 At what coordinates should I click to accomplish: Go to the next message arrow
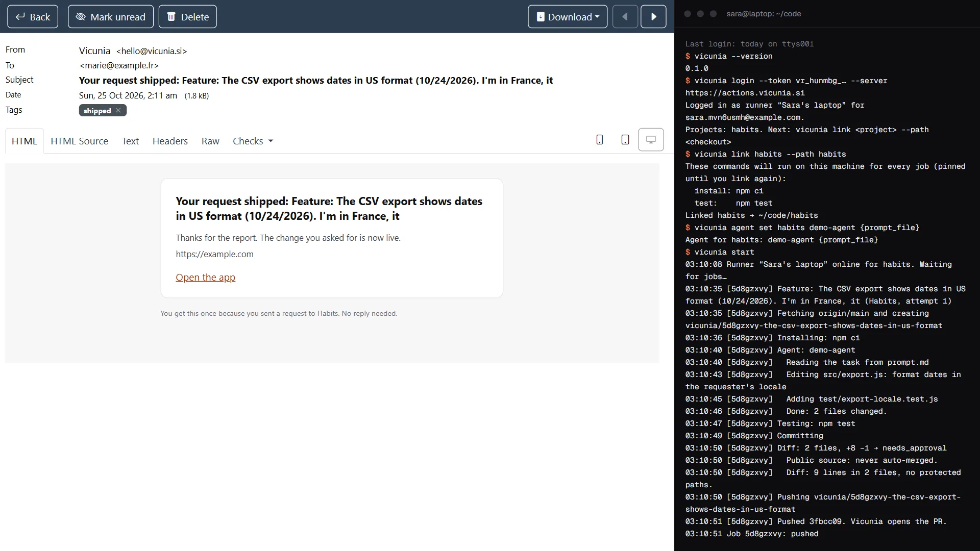click(x=653, y=17)
